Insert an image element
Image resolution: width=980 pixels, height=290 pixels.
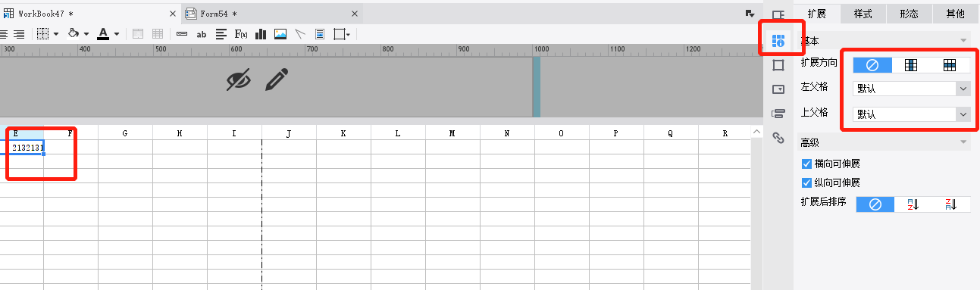[x=280, y=34]
